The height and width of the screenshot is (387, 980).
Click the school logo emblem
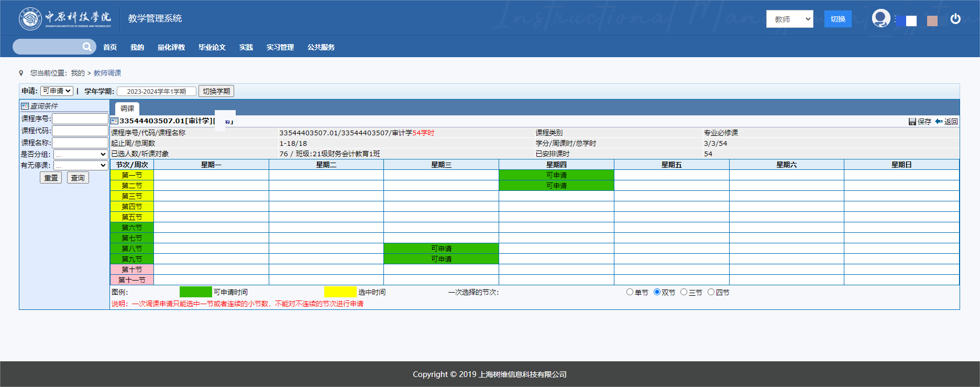(x=30, y=19)
